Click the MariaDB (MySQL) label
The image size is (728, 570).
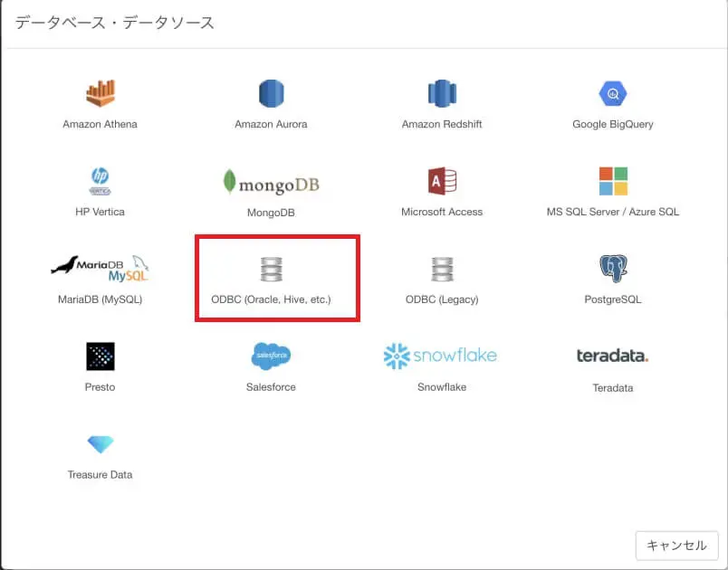coord(100,299)
